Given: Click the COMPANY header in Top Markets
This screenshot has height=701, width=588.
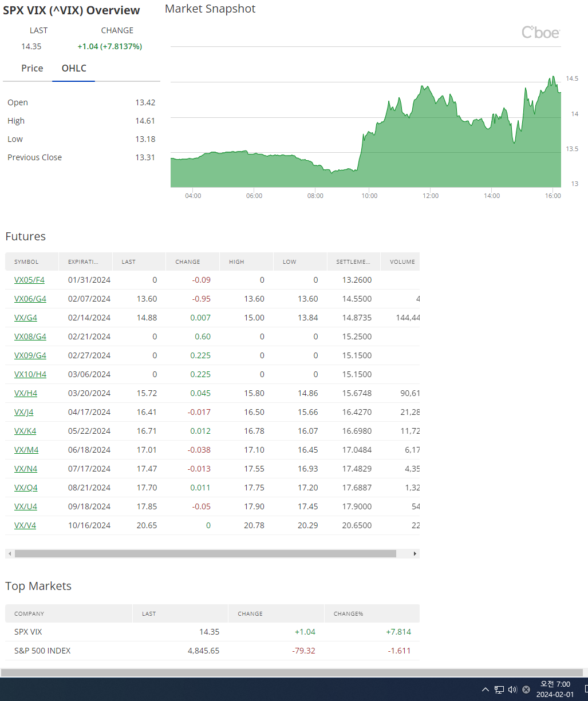Looking at the screenshot, I should coord(69,613).
